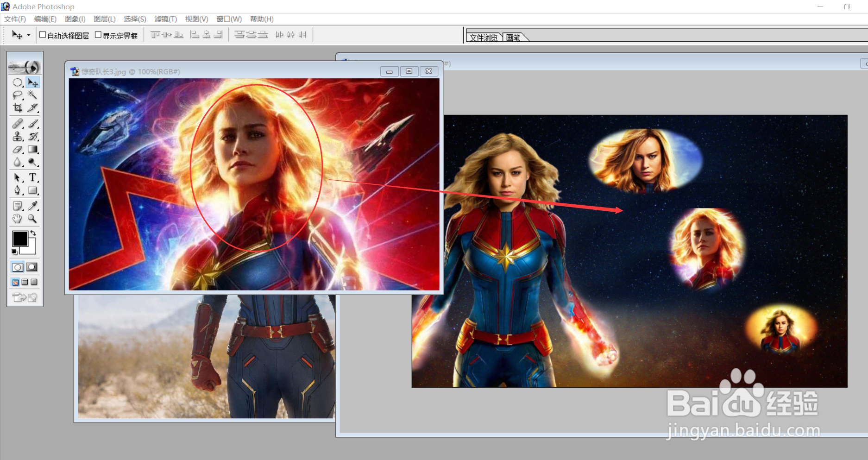Select the Brush tool
This screenshot has height=460, width=868.
pos(32,124)
